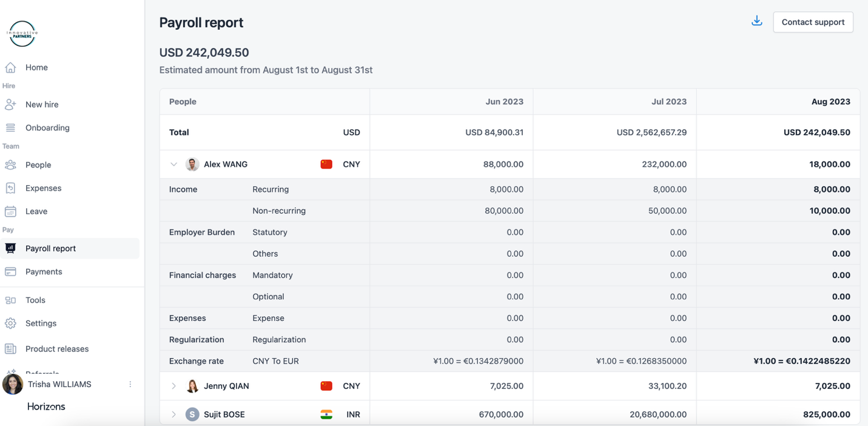The width and height of the screenshot is (868, 426).
Task: Click the Payments card icon
Action: click(10, 272)
